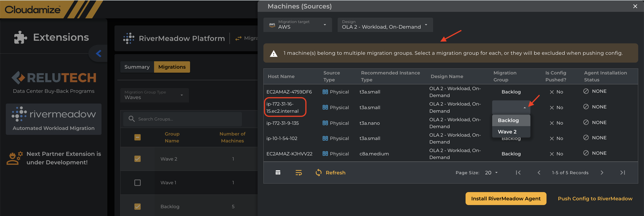This screenshot has height=216, width=644.
Task: Switch to the Summary tab
Action: click(x=137, y=67)
